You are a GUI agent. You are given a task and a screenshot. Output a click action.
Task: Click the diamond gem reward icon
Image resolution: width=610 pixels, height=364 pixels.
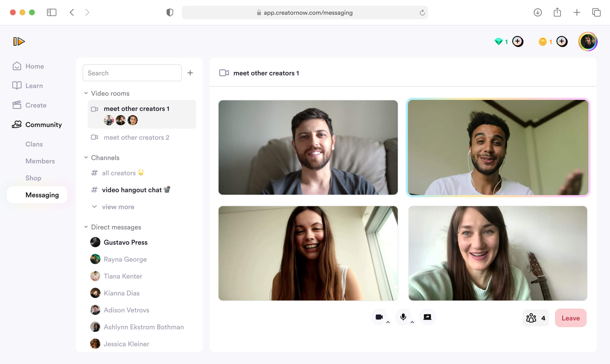click(x=498, y=41)
